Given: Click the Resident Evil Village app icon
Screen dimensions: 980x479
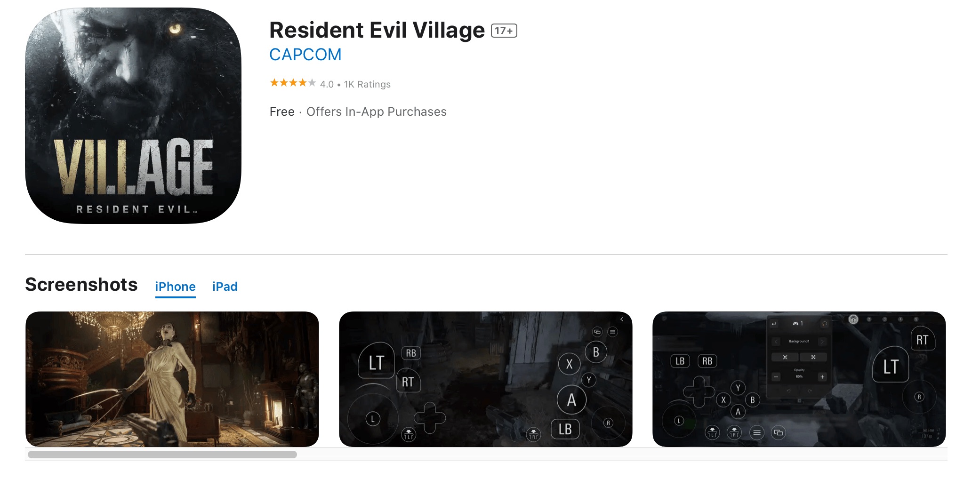Looking at the screenshot, I should (133, 116).
